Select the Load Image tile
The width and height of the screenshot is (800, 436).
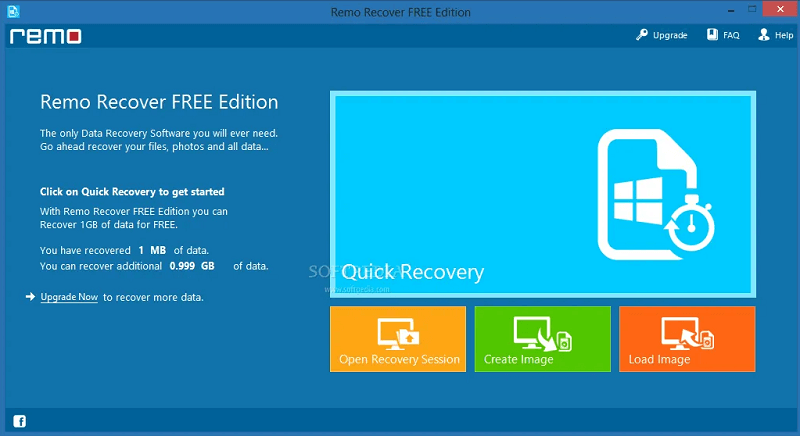(x=687, y=339)
